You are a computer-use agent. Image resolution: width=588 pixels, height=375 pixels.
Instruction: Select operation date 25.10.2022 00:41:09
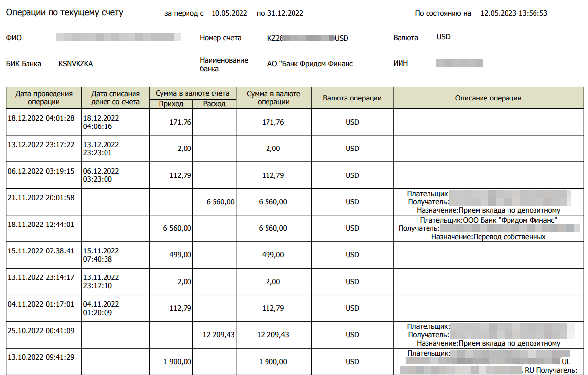point(41,331)
